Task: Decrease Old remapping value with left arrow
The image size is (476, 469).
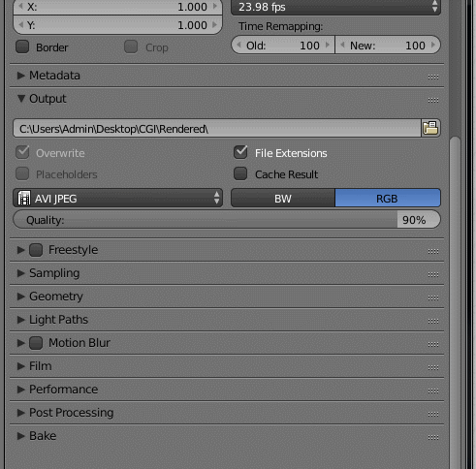Action: 238,45
